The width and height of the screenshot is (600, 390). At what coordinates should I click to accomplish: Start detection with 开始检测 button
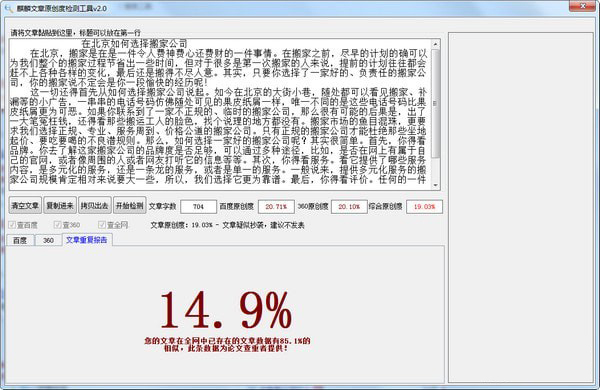[x=129, y=206]
